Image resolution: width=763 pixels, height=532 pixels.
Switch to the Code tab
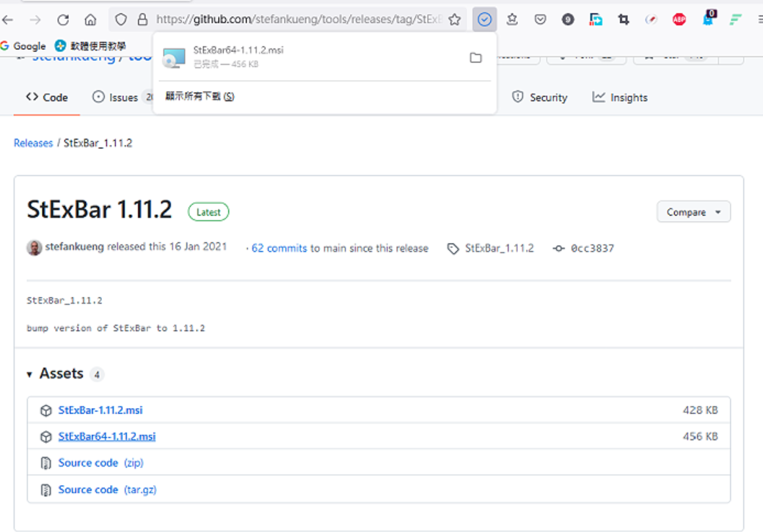coord(47,98)
